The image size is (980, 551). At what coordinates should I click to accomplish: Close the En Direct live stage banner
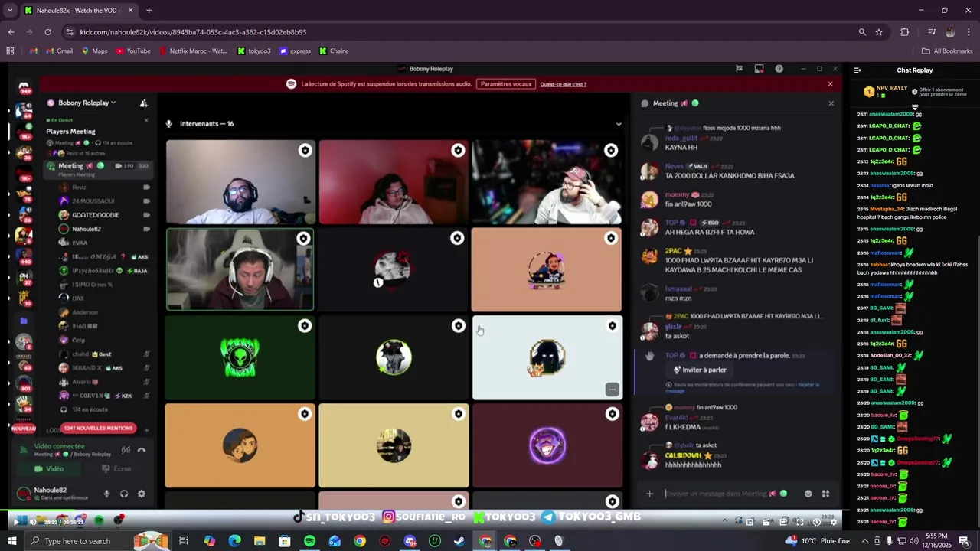click(146, 120)
